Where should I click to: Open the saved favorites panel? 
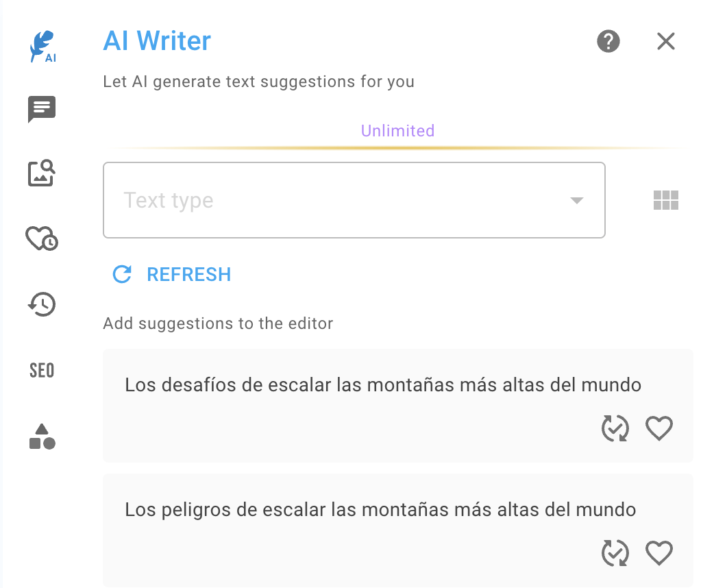pos(41,239)
